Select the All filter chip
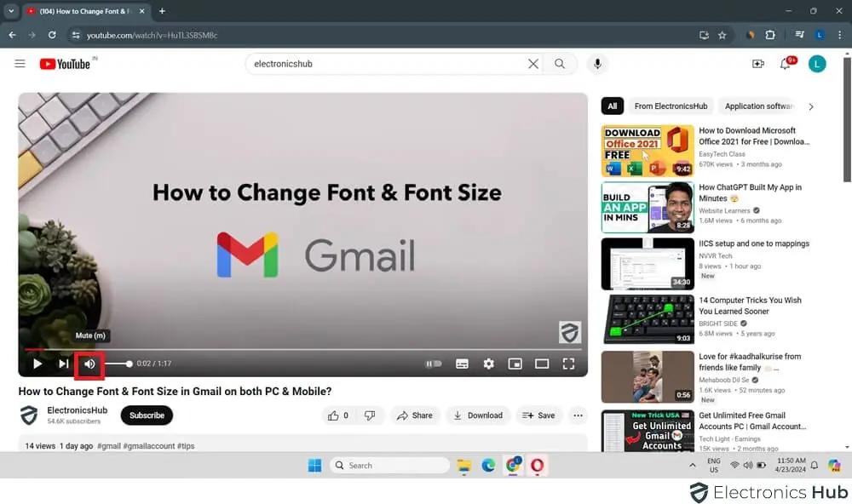 [613, 106]
